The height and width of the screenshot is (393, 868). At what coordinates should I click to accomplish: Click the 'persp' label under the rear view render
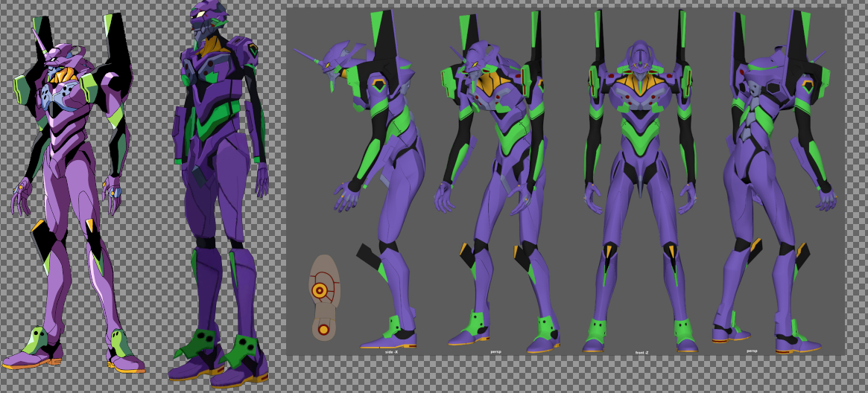752,351
